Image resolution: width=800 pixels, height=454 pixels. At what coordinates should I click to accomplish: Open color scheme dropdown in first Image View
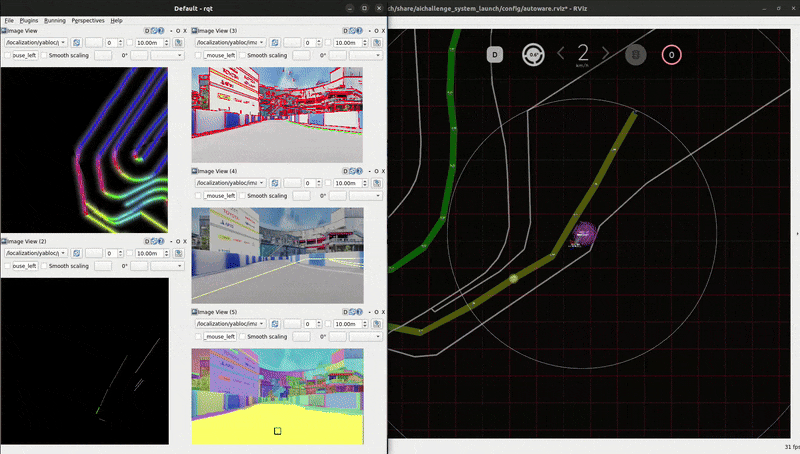[x=168, y=55]
